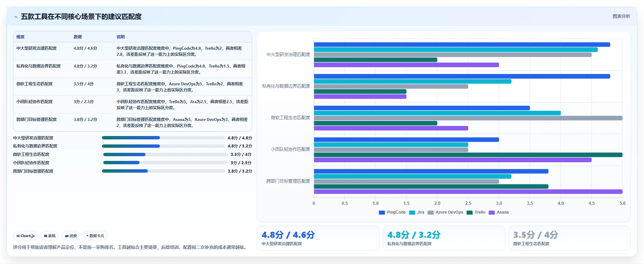Viewport: 644px width, 264px height.
Task: Click the 进度 tag chip
Action: (x=71, y=236)
